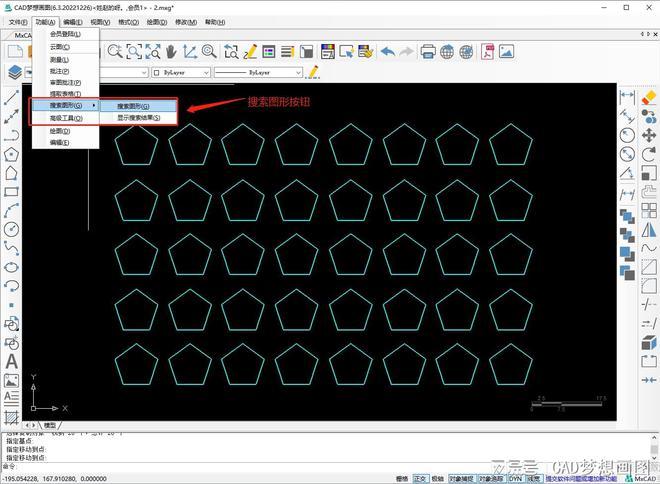Click the redo arrow icon

click(x=406, y=52)
